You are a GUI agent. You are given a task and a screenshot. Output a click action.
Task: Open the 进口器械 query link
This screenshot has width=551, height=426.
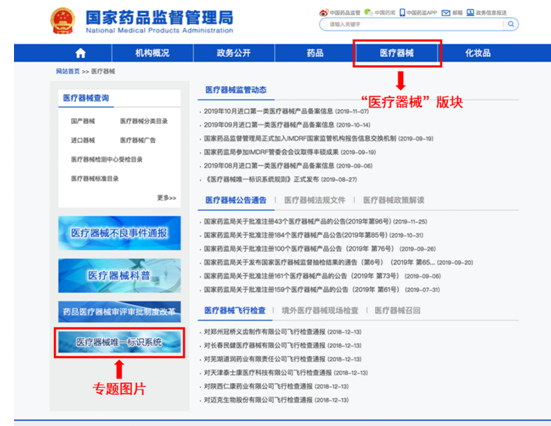point(83,140)
